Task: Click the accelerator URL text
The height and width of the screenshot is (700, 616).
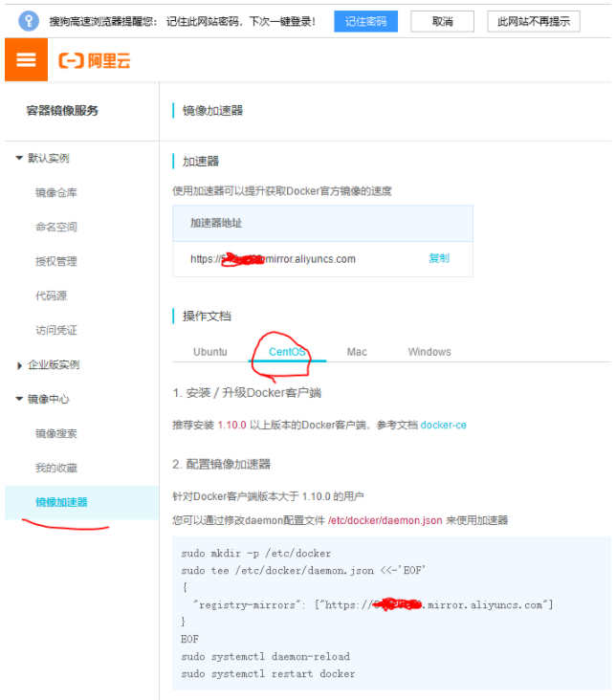Action: (x=273, y=259)
